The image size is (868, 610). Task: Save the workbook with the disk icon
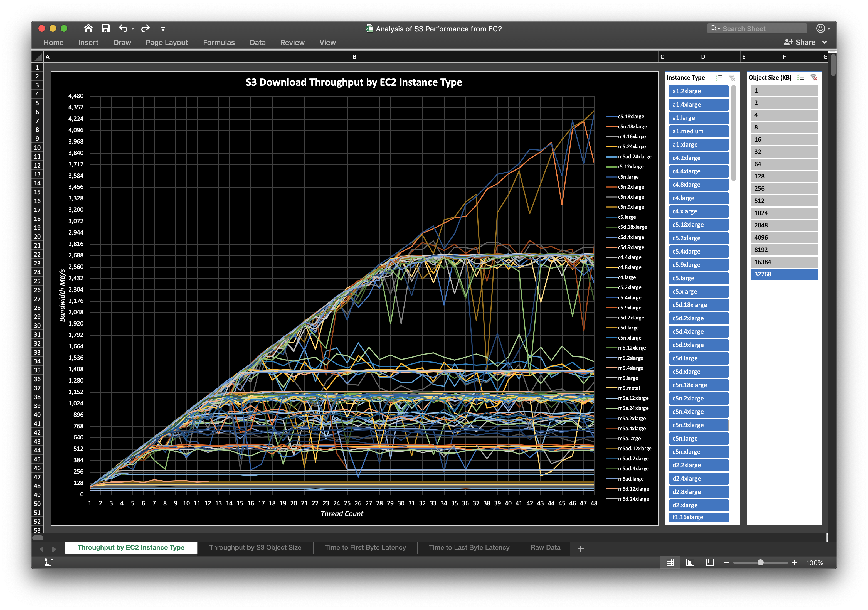[105, 28]
